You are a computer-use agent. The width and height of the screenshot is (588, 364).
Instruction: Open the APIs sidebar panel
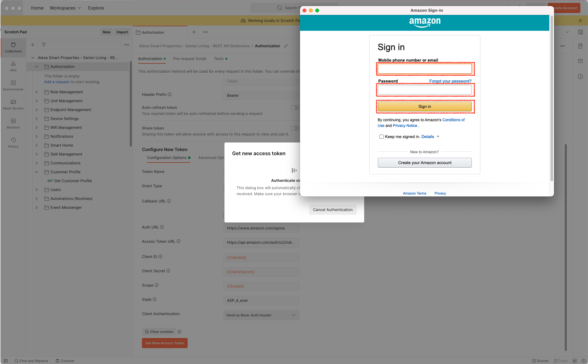coord(13,67)
